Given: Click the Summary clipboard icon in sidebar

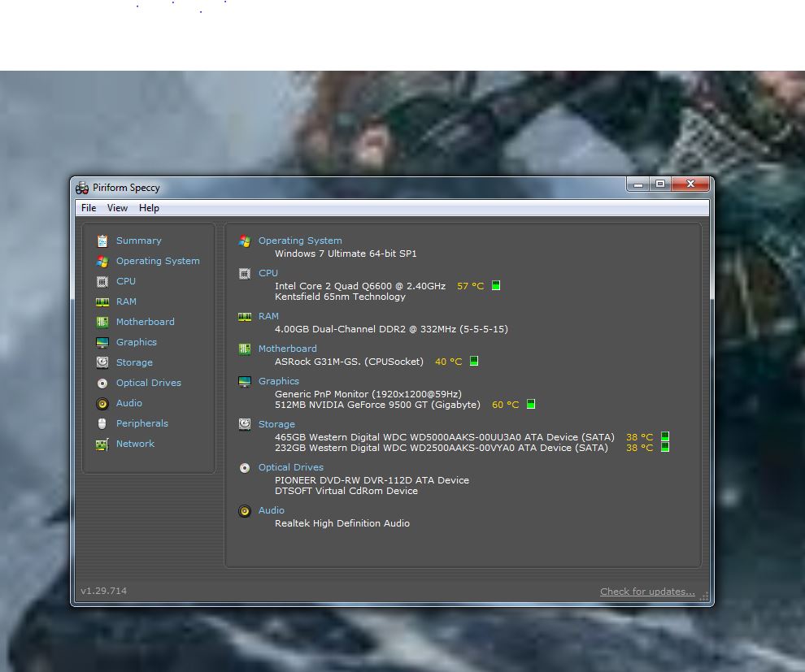Looking at the screenshot, I should [102, 241].
